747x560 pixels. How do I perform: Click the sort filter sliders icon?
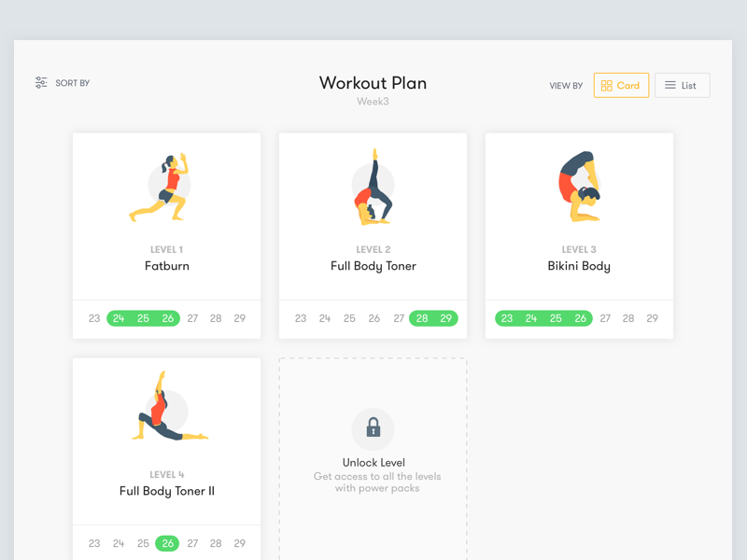[x=41, y=82]
